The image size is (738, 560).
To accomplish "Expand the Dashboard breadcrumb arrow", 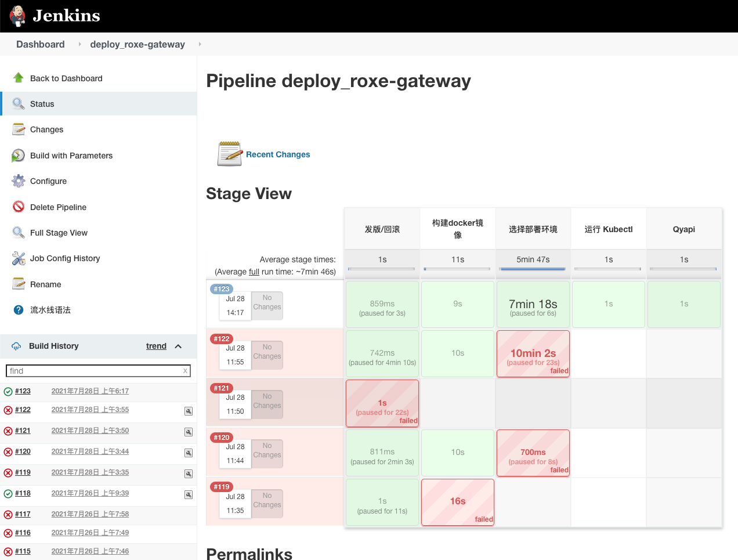I will pos(80,44).
